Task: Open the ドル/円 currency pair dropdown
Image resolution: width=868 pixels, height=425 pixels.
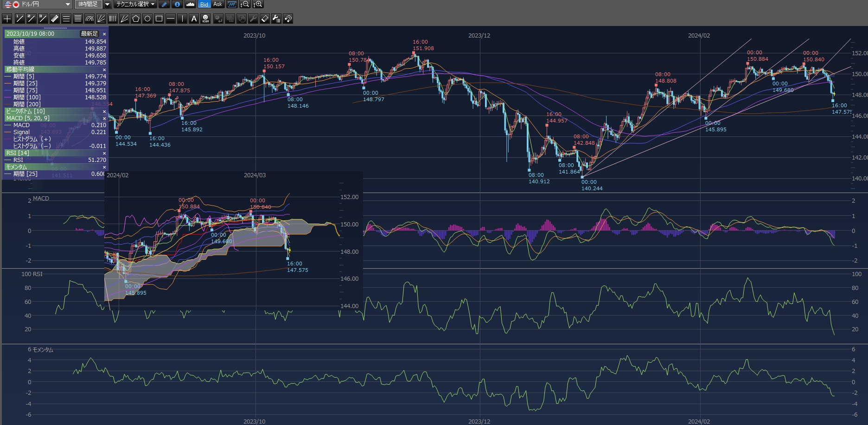Action: (68, 4)
